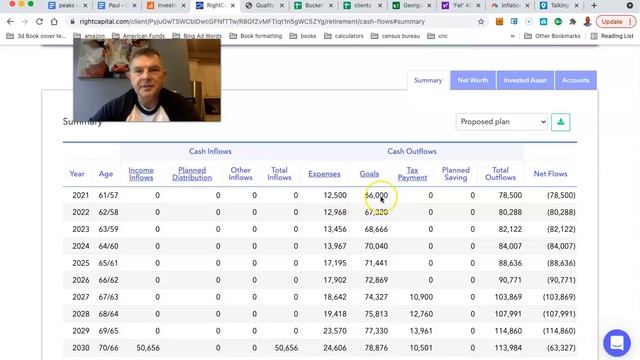Switch to the Net Worth tab
The height and width of the screenshot is (360, 640).
[x=473, y=80]
